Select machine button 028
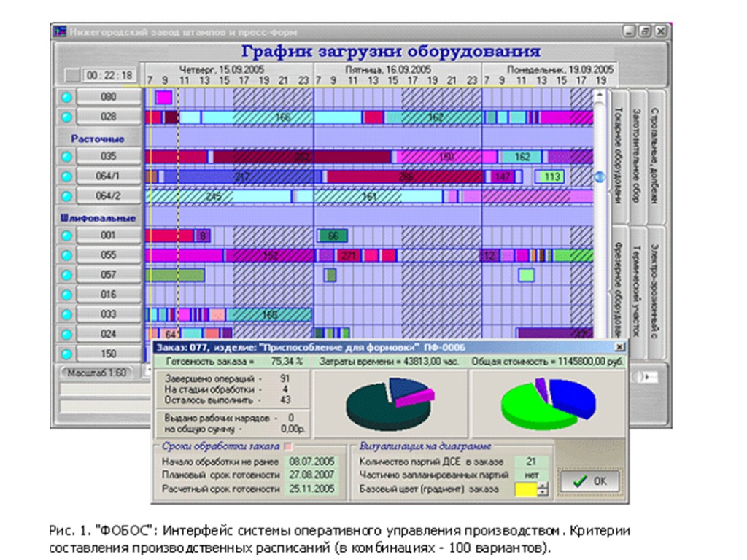 coord(109,117)
